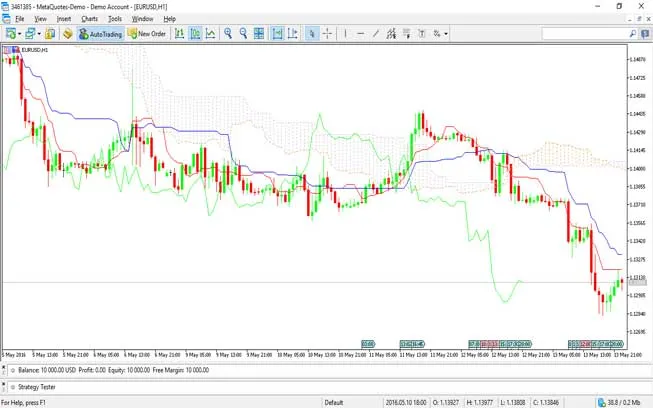Open the Help menu
653x408 pixels.
coord(169,19)
